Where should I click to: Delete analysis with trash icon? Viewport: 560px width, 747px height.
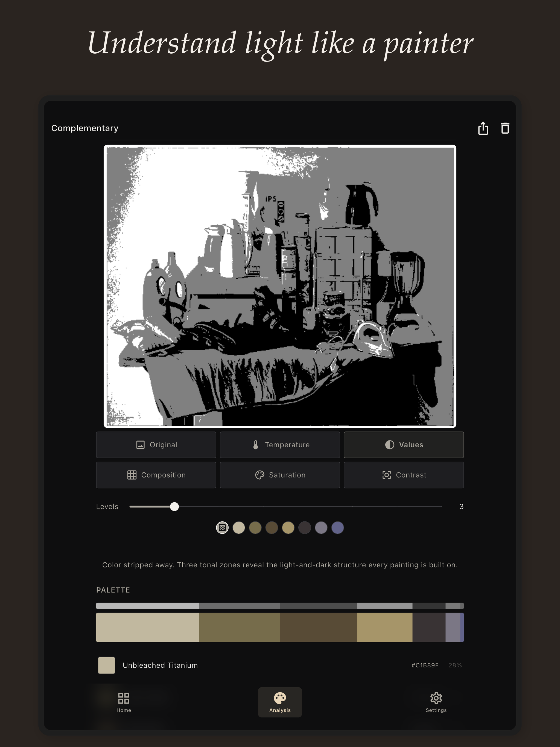[x=505, y=128]
